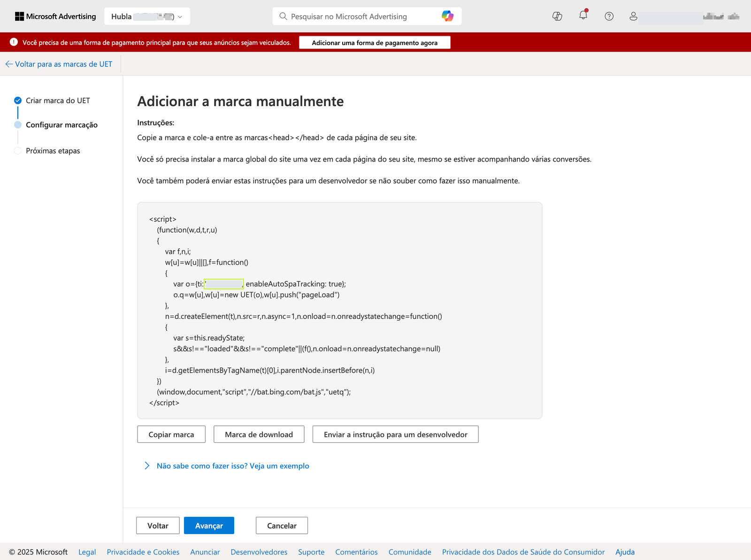Viewport: 751px width, 560px height.
Task: Open the notifications bell
Action: pos(583,15)
